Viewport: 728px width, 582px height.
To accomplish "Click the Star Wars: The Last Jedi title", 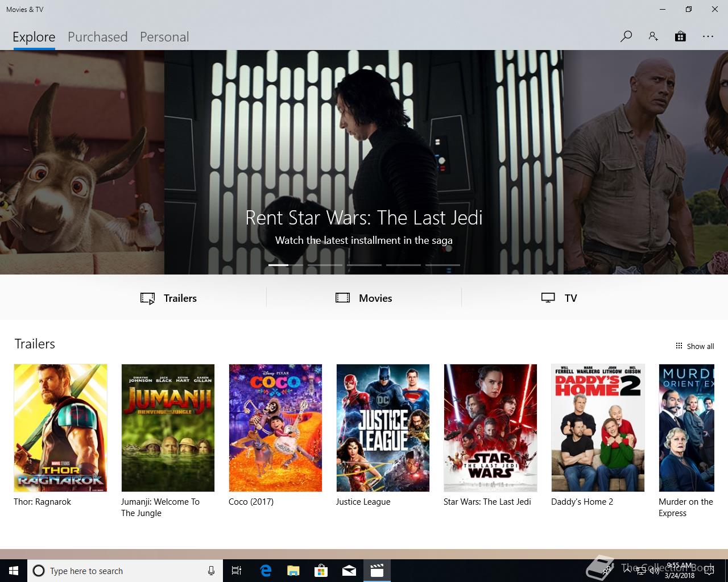I will (x=487, y=502).
